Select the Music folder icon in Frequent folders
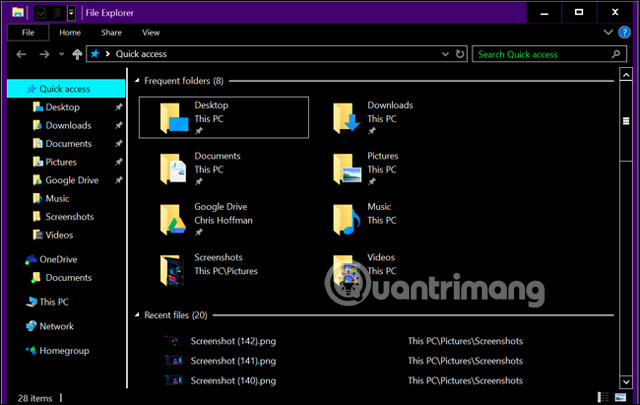The height and width of the screenshot is (405, 640). pyautogui.click(x=347, y=220)
